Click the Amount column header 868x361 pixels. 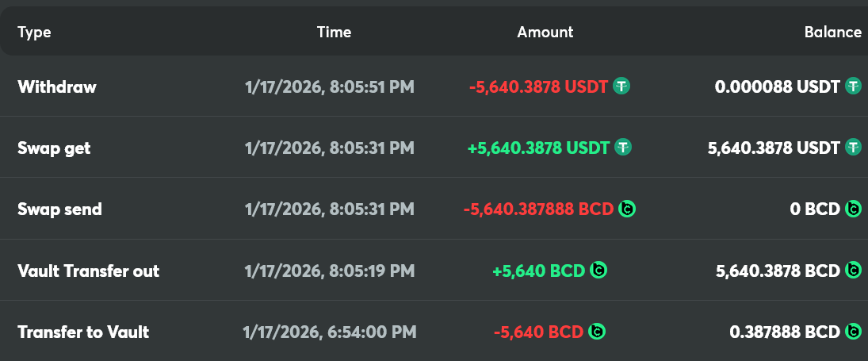coord(545,33)
